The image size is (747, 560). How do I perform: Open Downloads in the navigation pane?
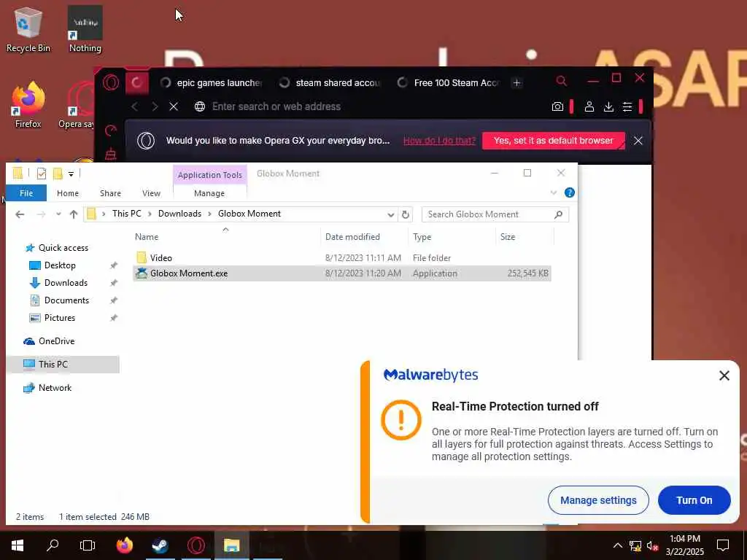(66, 283)
